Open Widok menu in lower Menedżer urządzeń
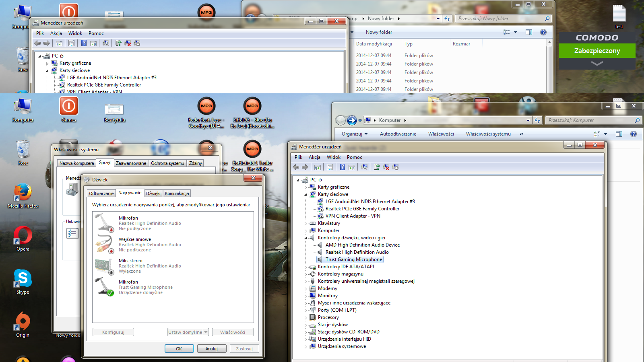Viewport: 644px width, 362px height. 334,157
